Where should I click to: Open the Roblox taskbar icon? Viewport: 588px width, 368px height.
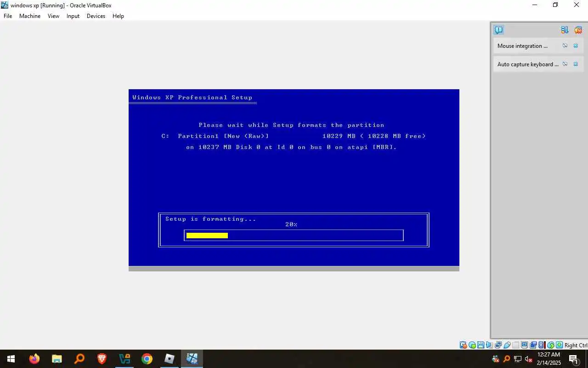170,359
